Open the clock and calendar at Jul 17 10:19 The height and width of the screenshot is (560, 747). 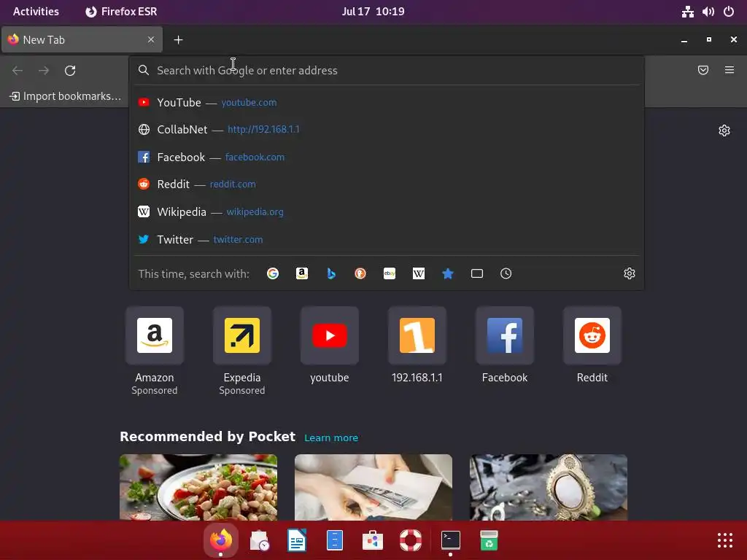(x=373, y=12)
